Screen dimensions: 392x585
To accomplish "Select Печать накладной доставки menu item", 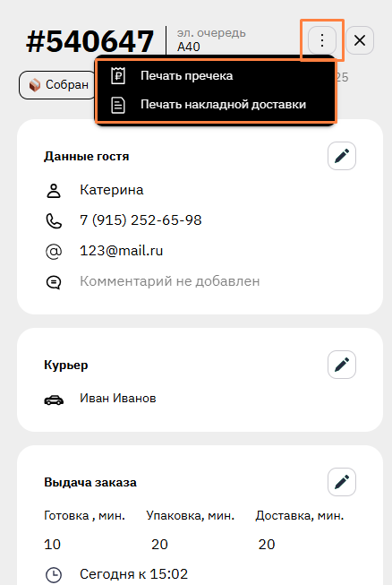I will tap(216, 105).
